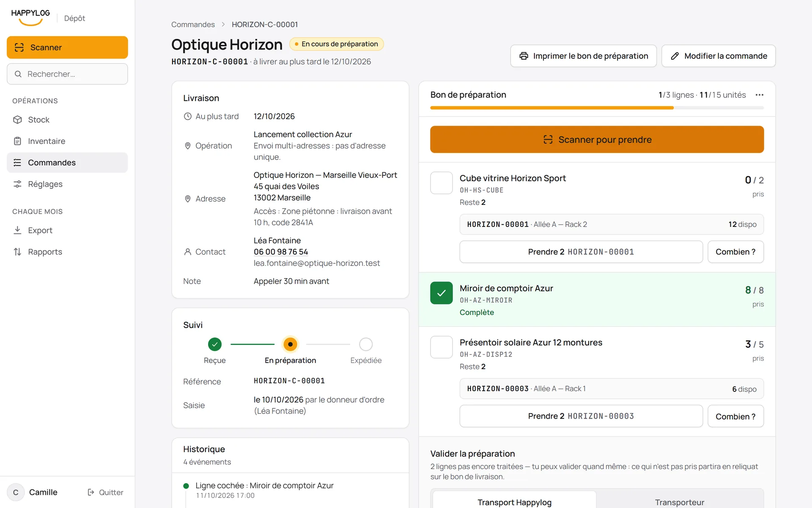Open Réglages settings

pyautogui.click(x=67, y=184)
